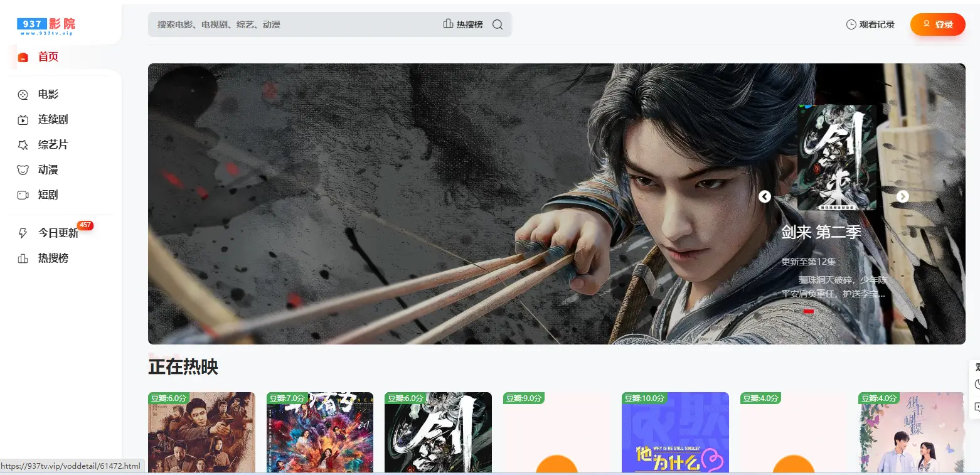Open 今日更新 with 457 badge
The height and width of the screenshot is (475, 980).
point(58,233)
